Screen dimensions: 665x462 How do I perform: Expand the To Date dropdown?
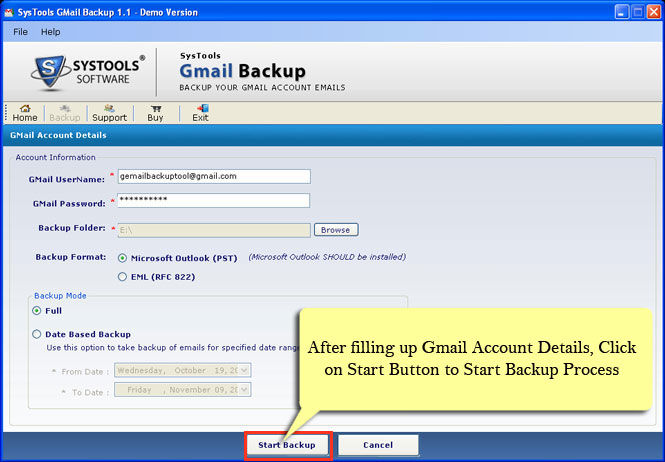pos(244,390)
